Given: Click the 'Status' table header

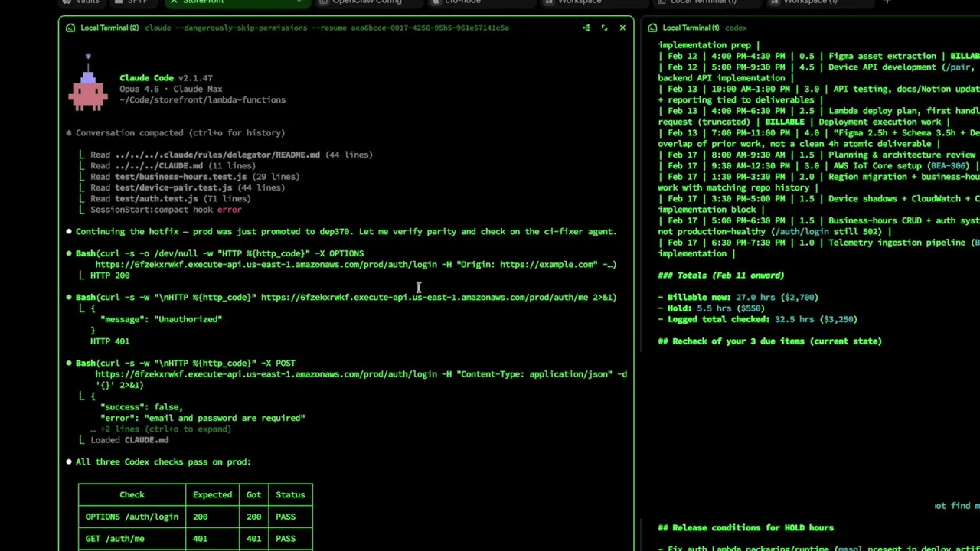Looking at the screenshot, I should click(290, 495).
